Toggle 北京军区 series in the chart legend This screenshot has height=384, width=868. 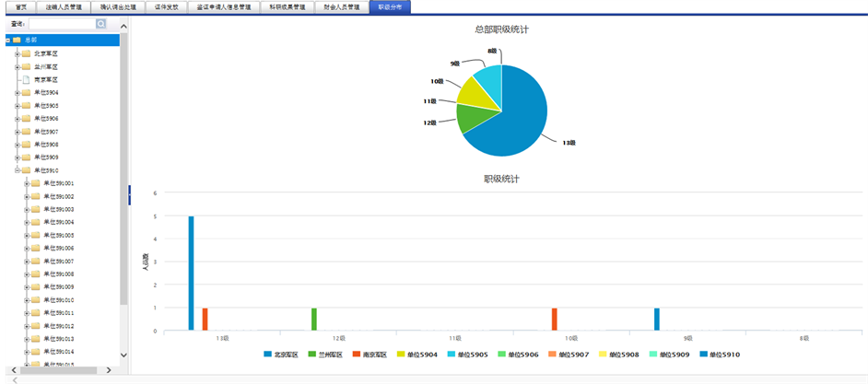(x=281, y=355)
